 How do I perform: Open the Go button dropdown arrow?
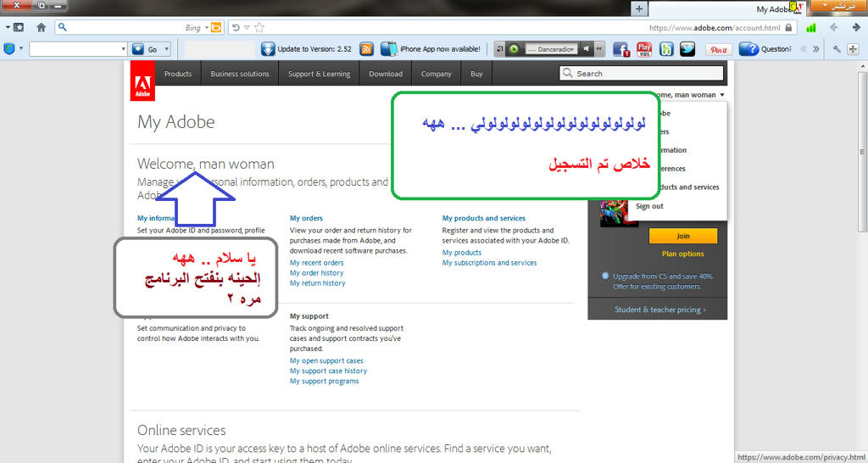pyautogui.click(x=167, y=48)
